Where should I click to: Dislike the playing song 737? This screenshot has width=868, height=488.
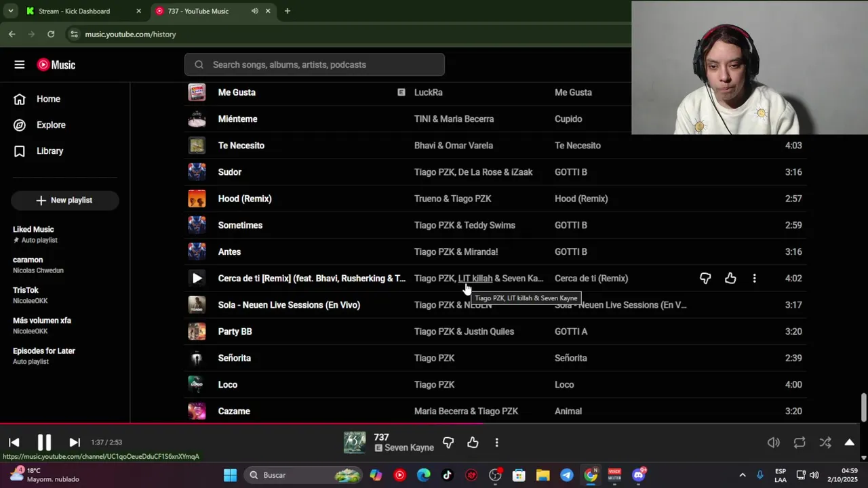(448, 442)
